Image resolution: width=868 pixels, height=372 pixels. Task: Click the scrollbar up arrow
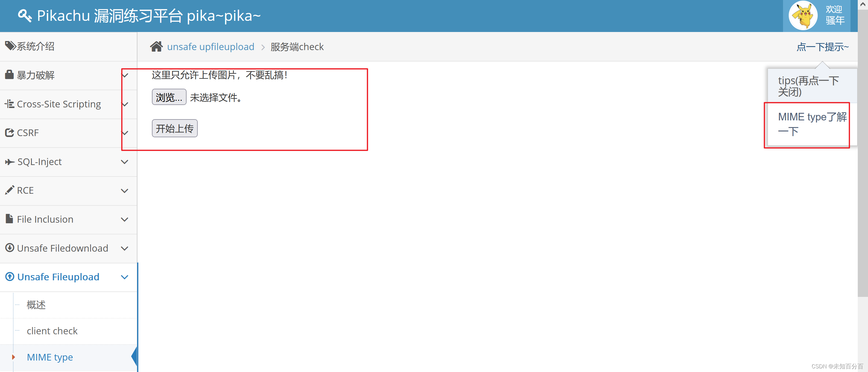point(863,5)
